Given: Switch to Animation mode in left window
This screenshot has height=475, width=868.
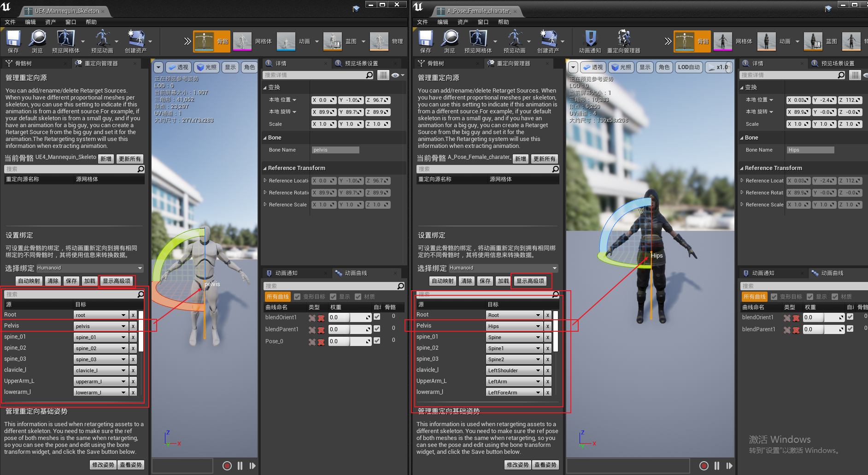Looking at the screenshot, I should pyautogui.click(x=286, y=41).
